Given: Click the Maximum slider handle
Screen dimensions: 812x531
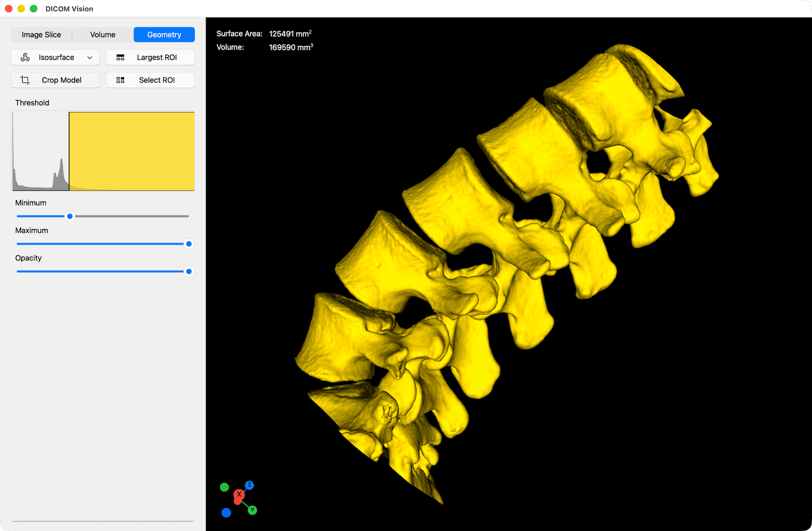Looking at the screenshot, I should 188,244.
